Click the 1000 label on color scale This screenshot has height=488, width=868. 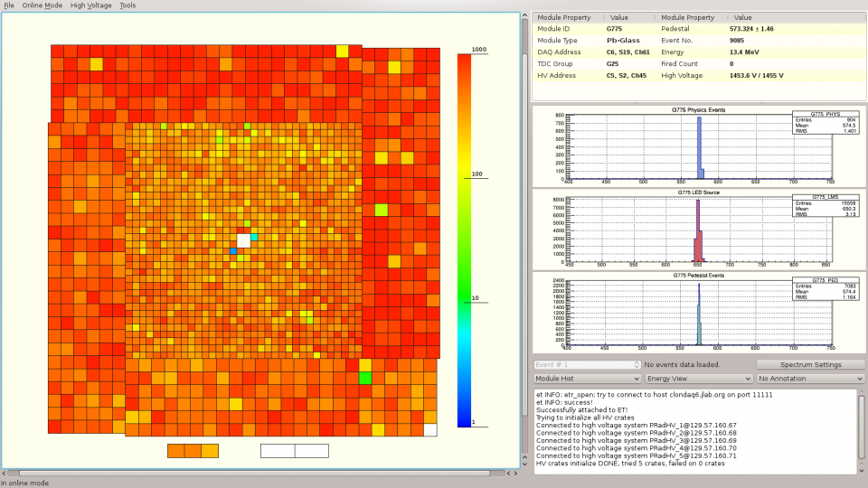(x=479, y=49)
